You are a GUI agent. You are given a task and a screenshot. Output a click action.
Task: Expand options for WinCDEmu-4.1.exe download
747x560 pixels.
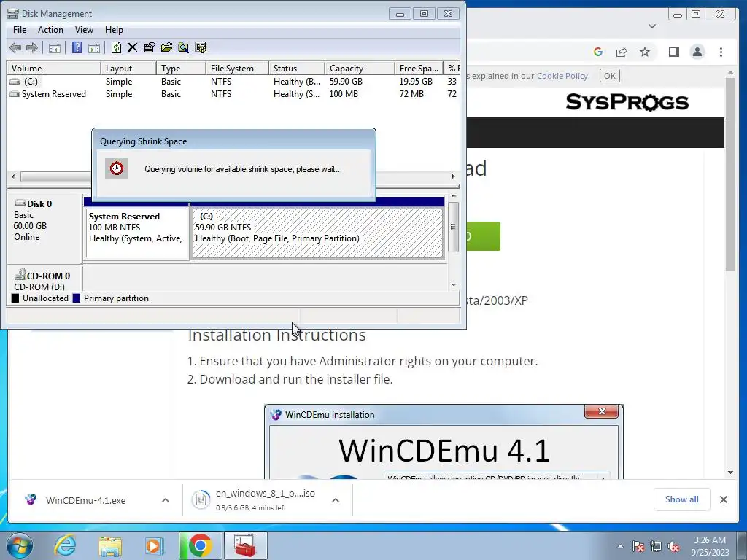(x=166, y=500)
